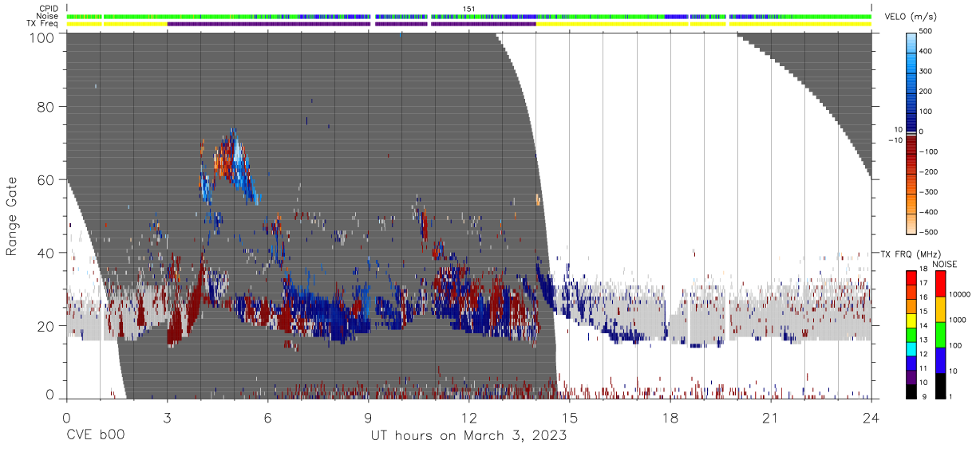
Task: Click the 1 label on NOISE legend
Action: [950, 397]
